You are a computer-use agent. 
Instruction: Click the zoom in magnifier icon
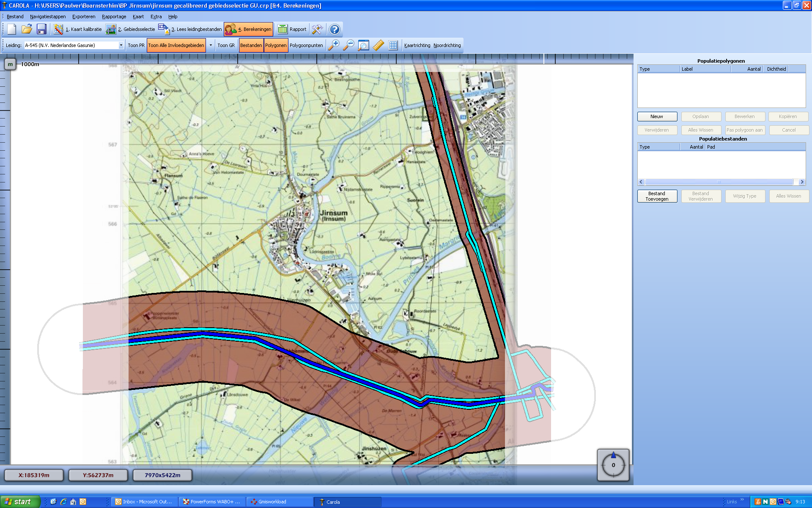(334, 45)
